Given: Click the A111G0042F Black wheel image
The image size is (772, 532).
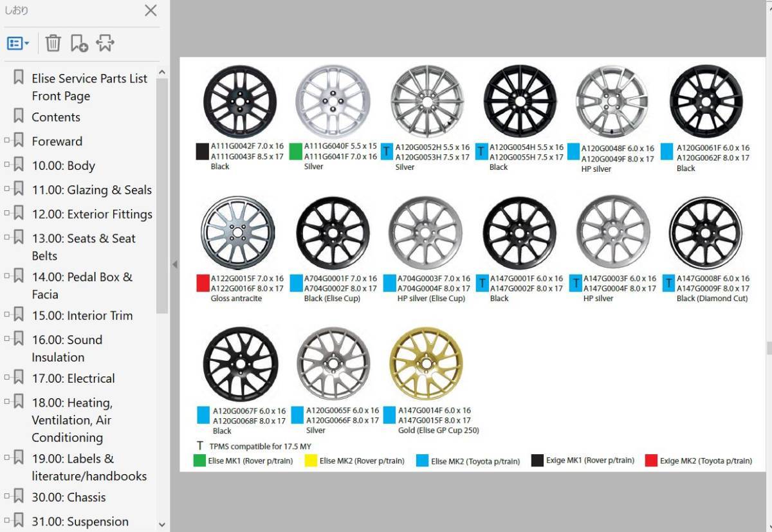Looking at the screenshot, I should coord(239,101).
